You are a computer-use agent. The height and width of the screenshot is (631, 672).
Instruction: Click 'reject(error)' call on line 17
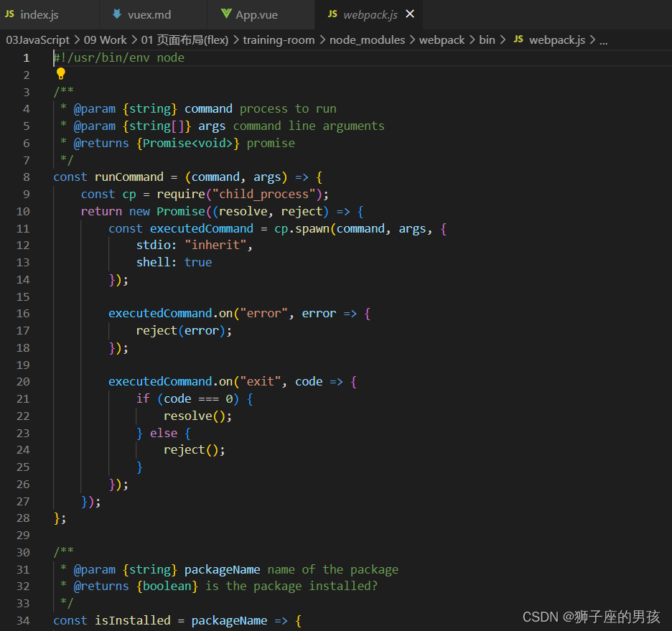tap(180, 330)
